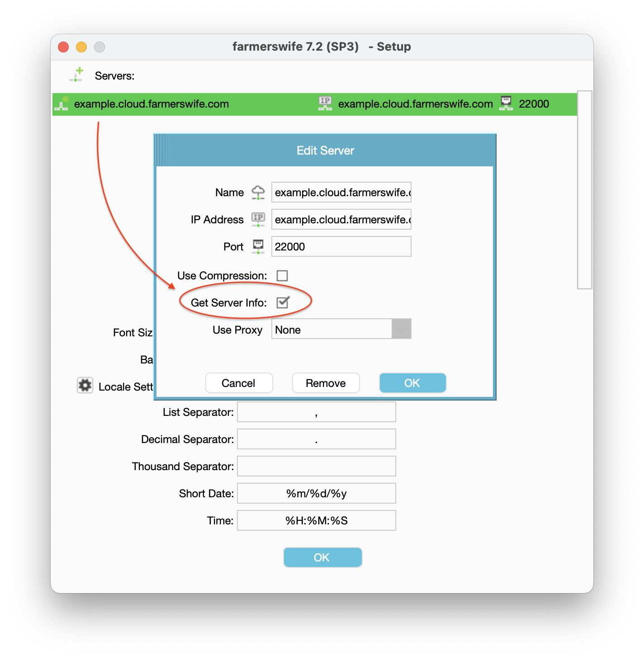644x660 pixels.
Task: Click Remove to delete the server
Action: [326, 383]
